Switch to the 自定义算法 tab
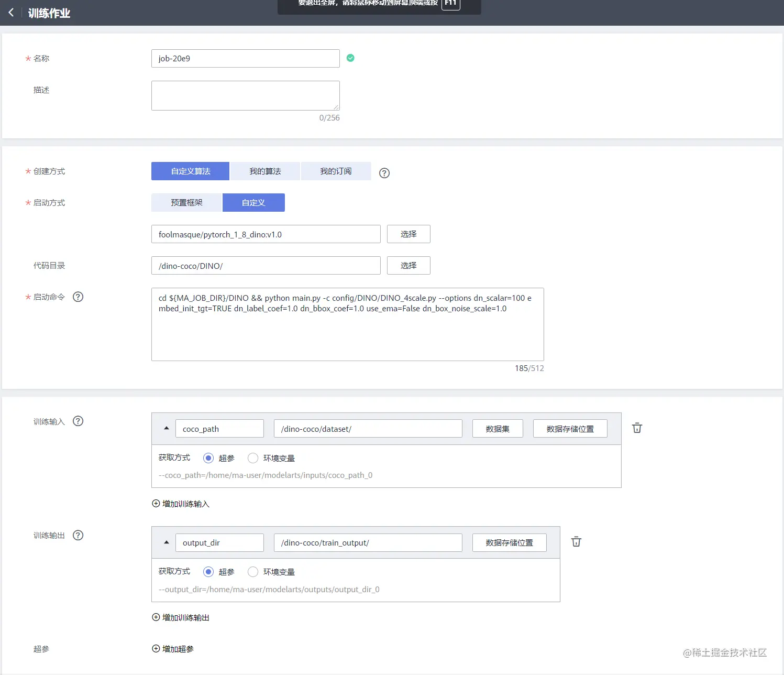 click(x=191, y=171)
